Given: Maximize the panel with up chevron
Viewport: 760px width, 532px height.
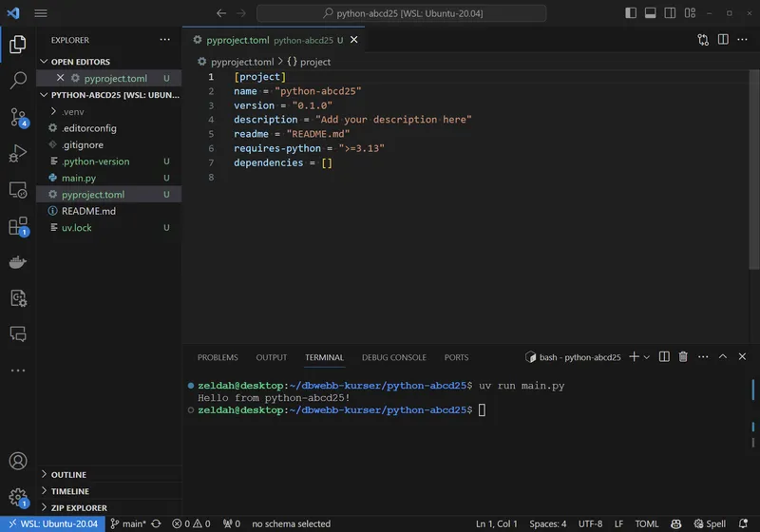Looking at the screenshot, I should tap(723, 356).
